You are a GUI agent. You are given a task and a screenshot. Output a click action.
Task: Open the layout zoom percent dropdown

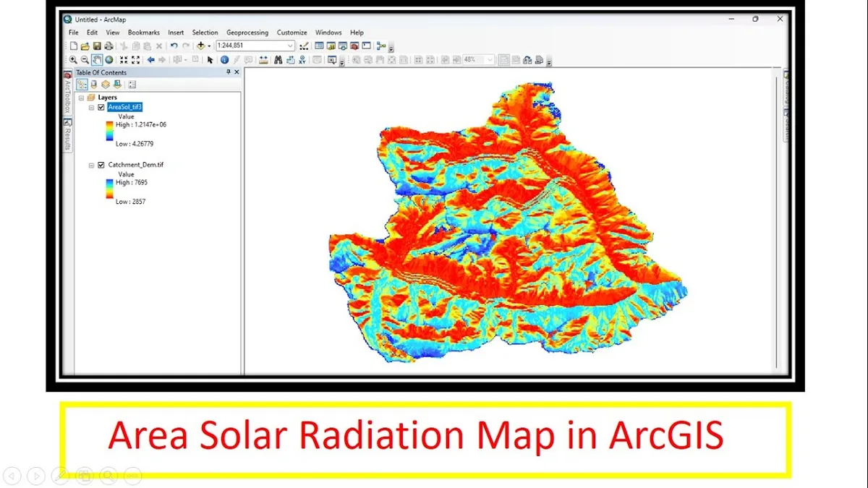tap(490, 60)
